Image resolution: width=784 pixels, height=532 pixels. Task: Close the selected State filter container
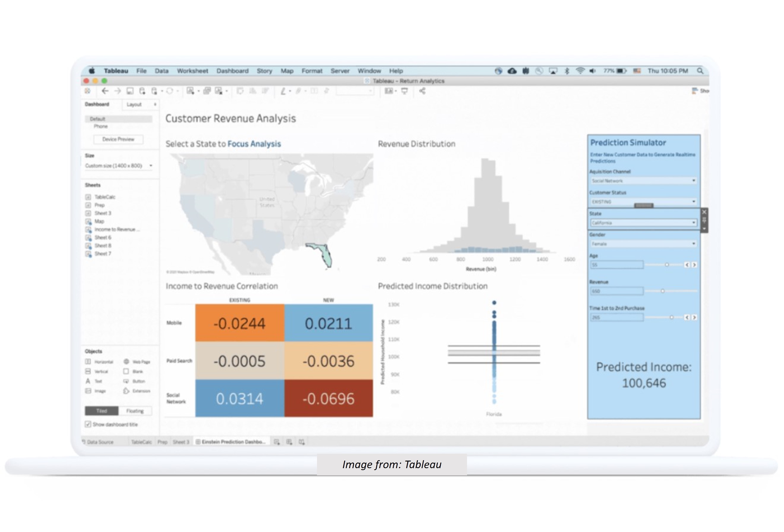coord(704,212)
